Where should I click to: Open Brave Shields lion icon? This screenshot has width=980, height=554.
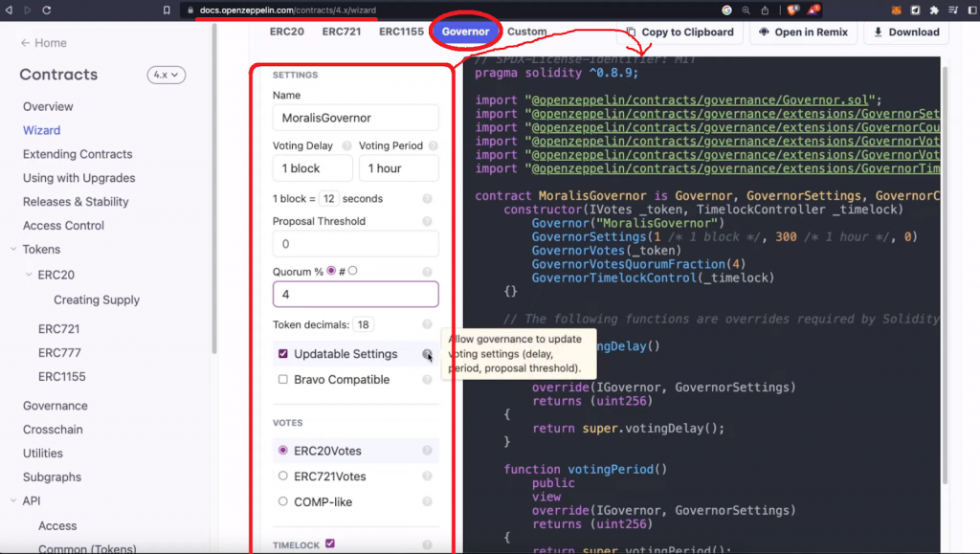click(792, 10)
